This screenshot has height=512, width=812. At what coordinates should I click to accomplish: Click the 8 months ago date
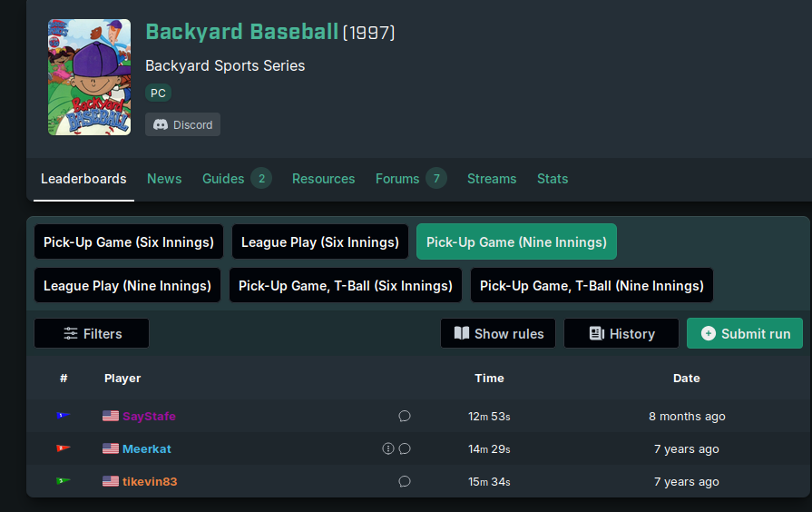click(687, 416)
